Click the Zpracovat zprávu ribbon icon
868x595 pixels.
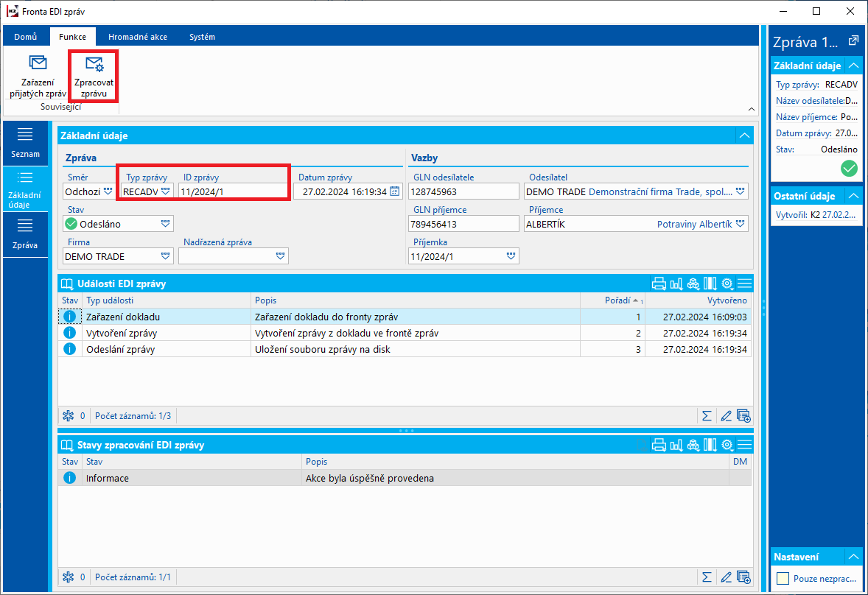pyautogui.click(x=94, y=77)
